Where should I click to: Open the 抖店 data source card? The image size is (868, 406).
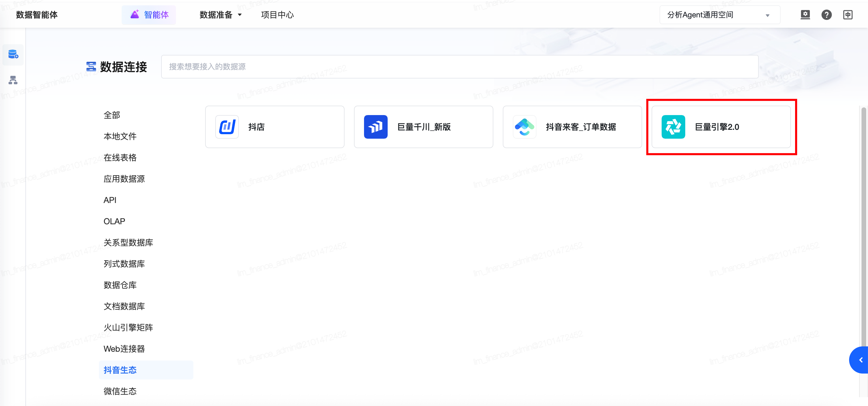[275, 127]
